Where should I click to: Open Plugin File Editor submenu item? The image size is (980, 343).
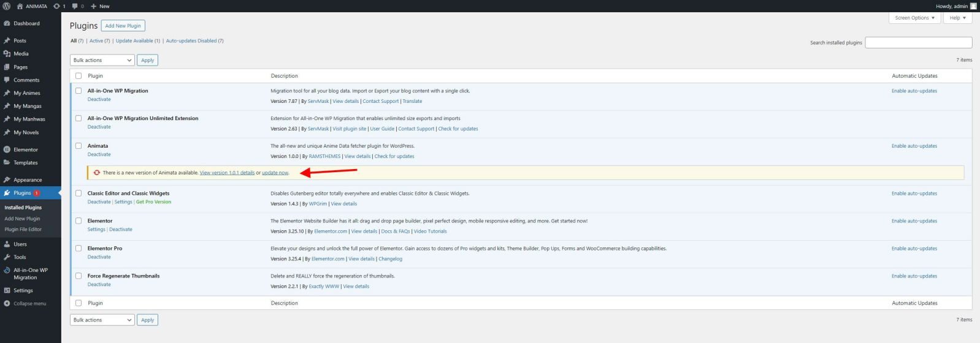click(23, 230)
